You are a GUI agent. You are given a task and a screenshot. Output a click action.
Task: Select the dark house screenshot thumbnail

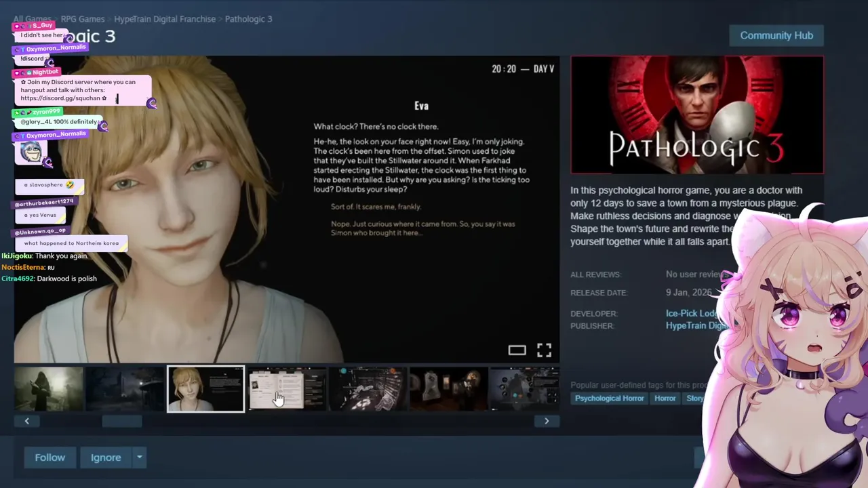pos(125,389)
